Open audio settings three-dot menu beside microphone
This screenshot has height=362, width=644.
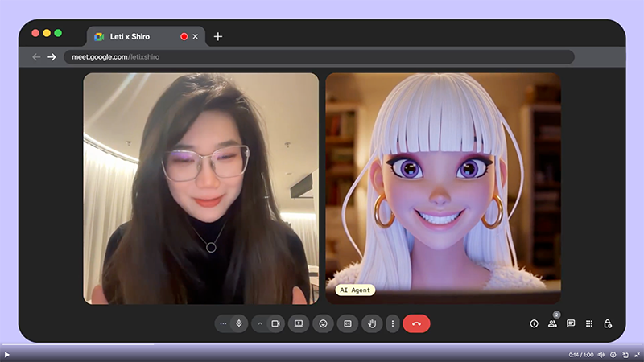pyautogui.click(x=223, y=323)
